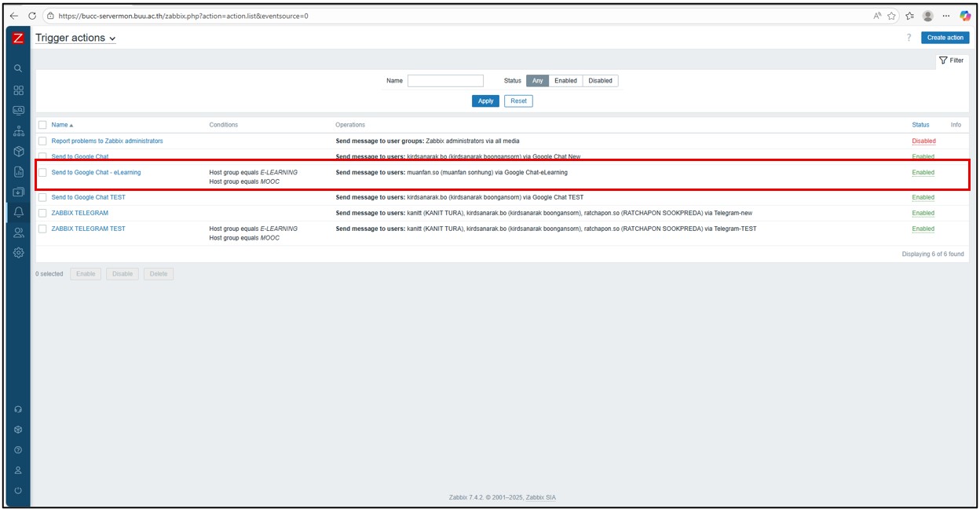Select the Report problems to Zabbix administrators checkbox

pyautogui.click(x=42, y=141)
